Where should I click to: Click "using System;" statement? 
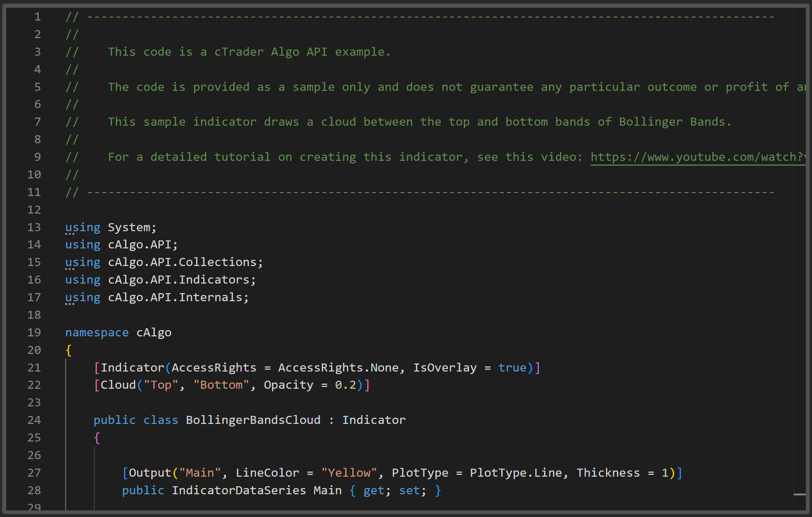click(111, 228)
